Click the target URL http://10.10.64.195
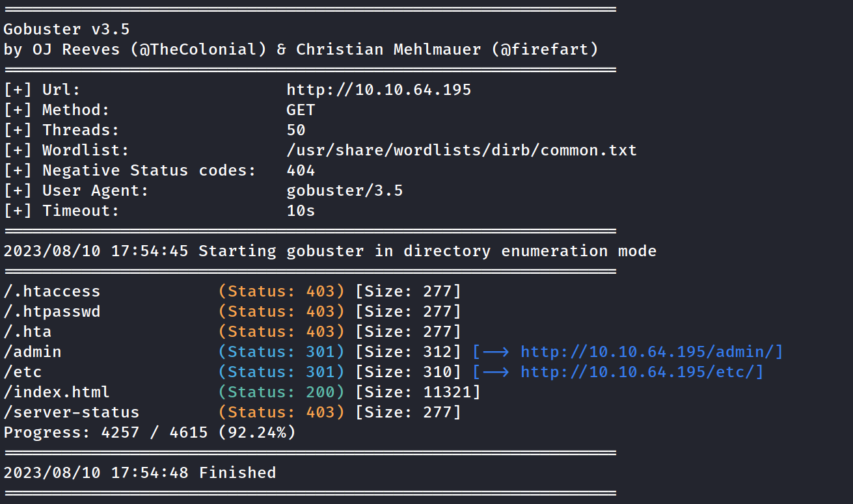Viewport: 853px width, 504px height. (379, 90)
